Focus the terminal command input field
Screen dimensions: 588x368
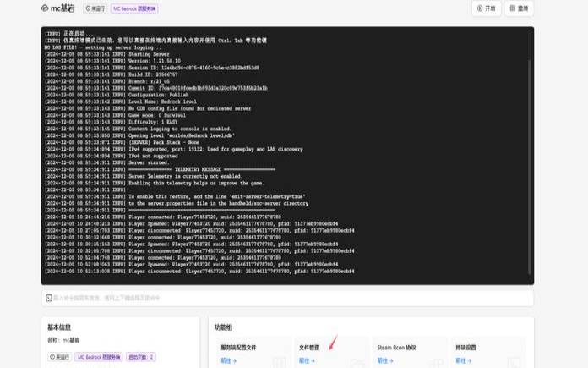[x=287, y=298]
